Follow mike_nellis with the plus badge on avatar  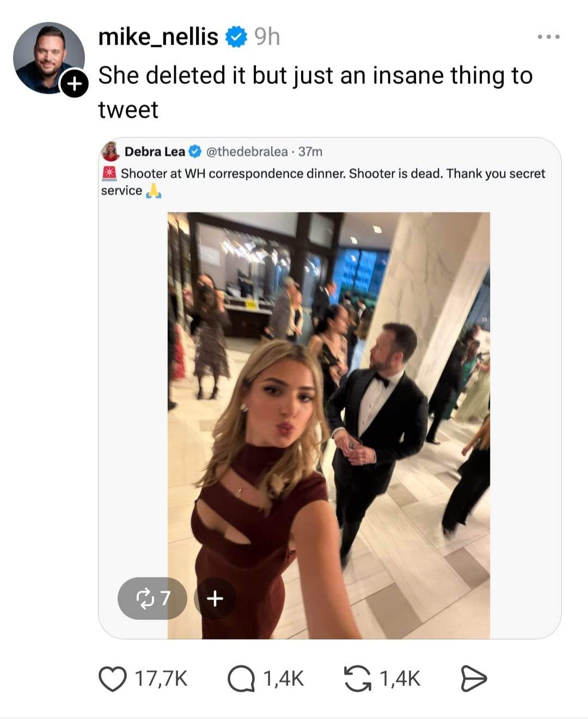(x=74, y=83)
